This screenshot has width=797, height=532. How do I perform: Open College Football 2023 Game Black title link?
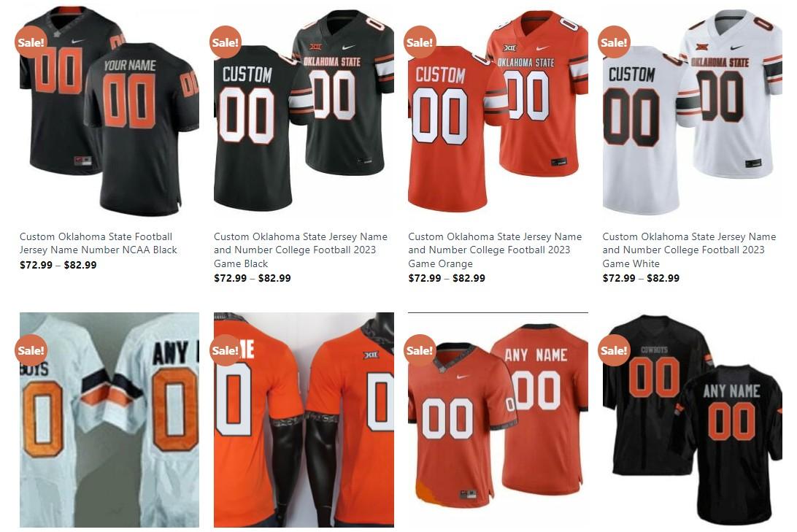coord(301,250)
